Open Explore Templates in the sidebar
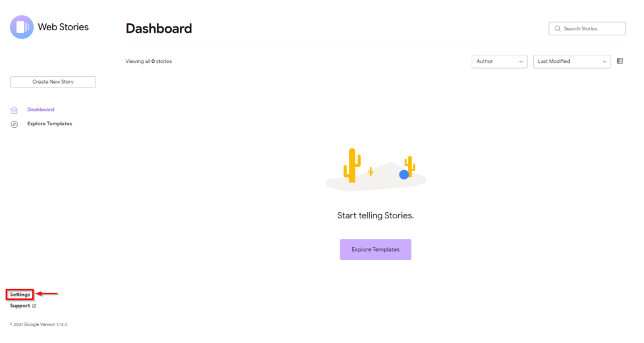 tap(50, 123)
